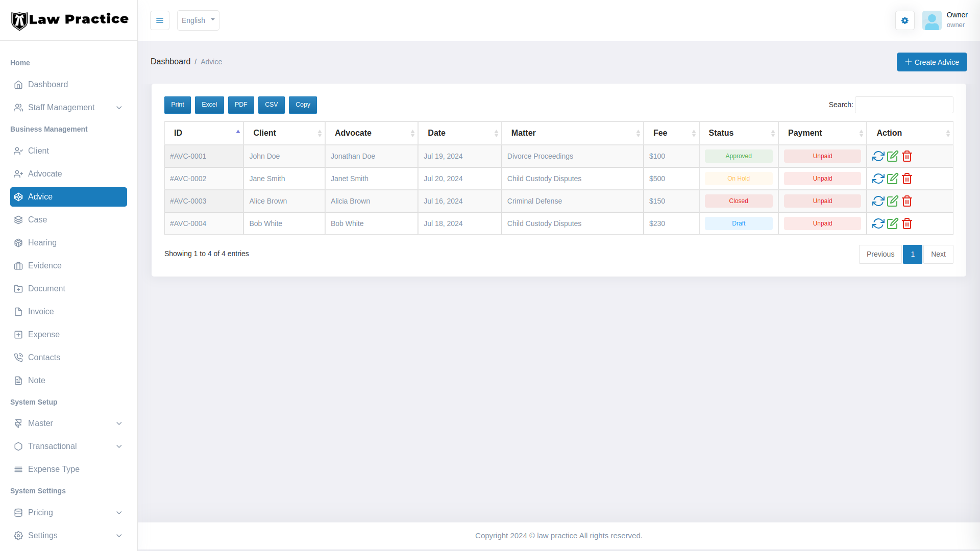Sort table by Status column header
The image size is (980, 551).
(738, 133)
